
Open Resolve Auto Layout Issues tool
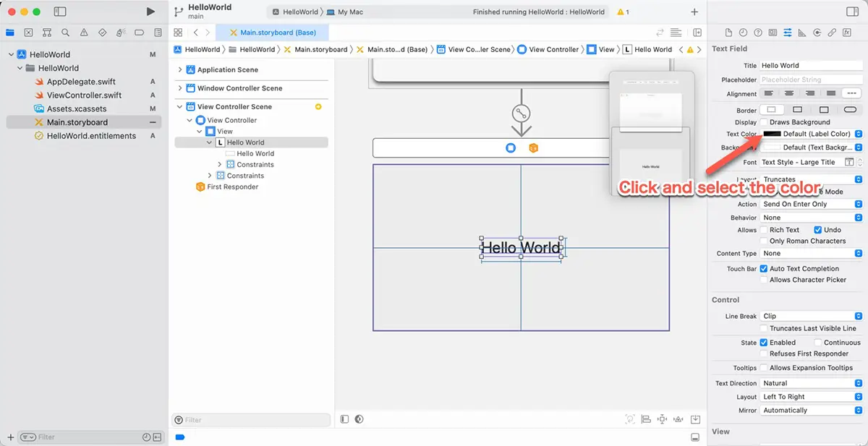[678, 419]
